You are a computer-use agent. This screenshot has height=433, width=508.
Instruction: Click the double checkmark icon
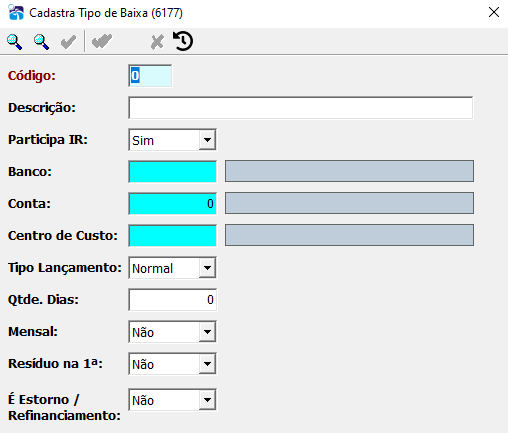[102, 42]
